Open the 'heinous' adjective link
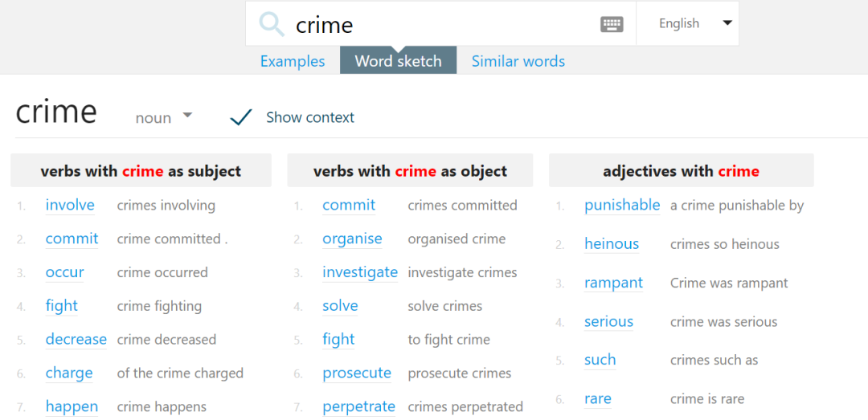868x420 pixels. click(x=612, y=243)
